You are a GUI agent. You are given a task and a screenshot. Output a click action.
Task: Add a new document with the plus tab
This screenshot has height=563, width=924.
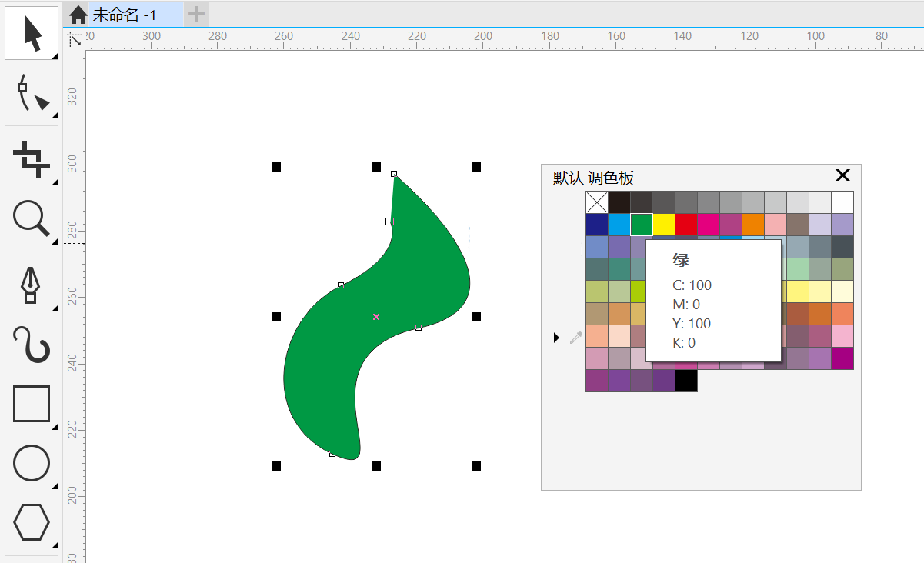[x=196, y=14]
